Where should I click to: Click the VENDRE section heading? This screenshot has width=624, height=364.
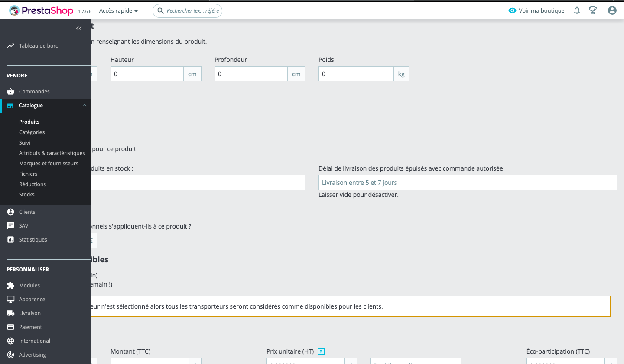(x=17, y=75)
